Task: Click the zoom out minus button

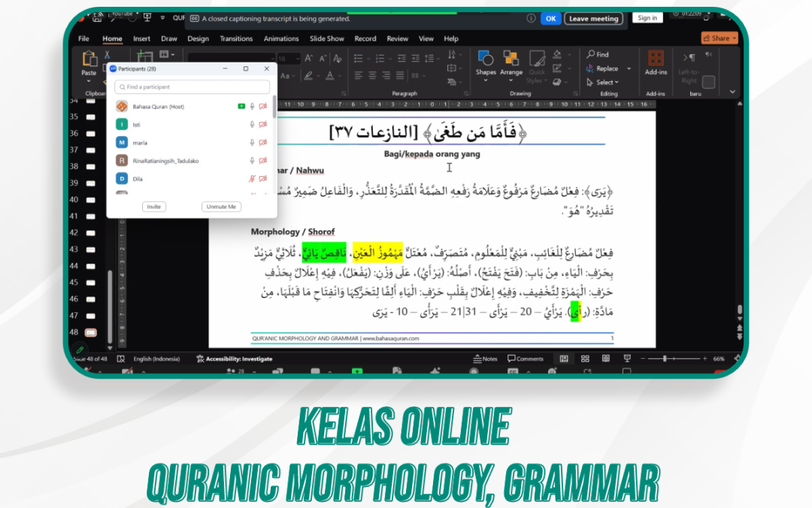Action: [643, 359]
